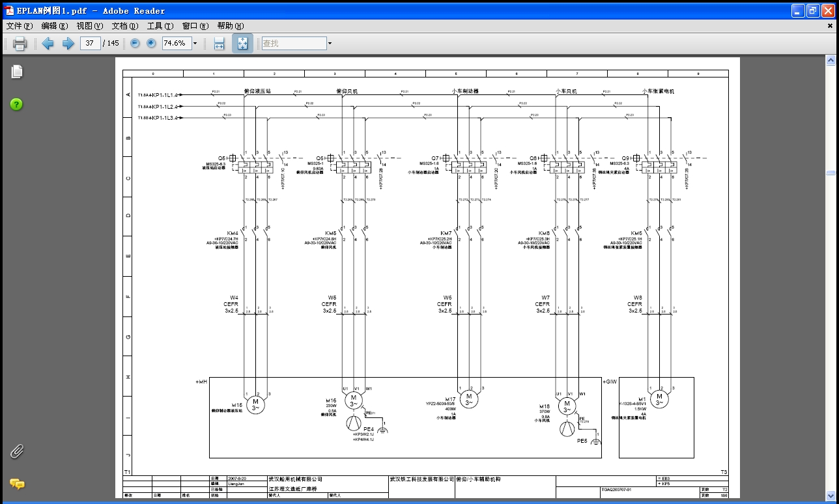Go to the next page with right arrow

point(68,44)
